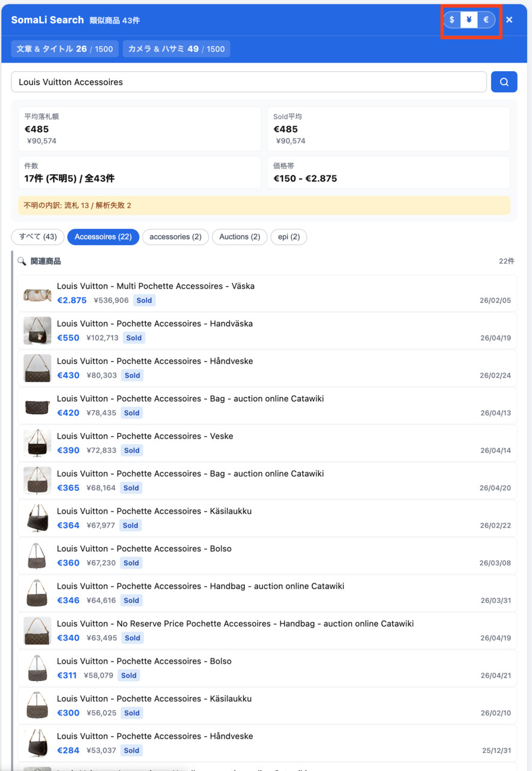Click the 類似商品 43件 header text
The height and width of the screenshot is (771, 532).
[114, 20]
